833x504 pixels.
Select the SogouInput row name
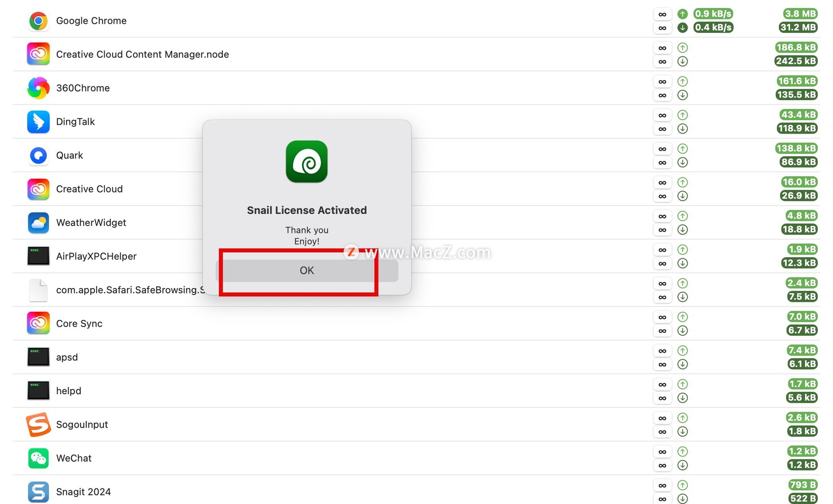tap(82, 425)
